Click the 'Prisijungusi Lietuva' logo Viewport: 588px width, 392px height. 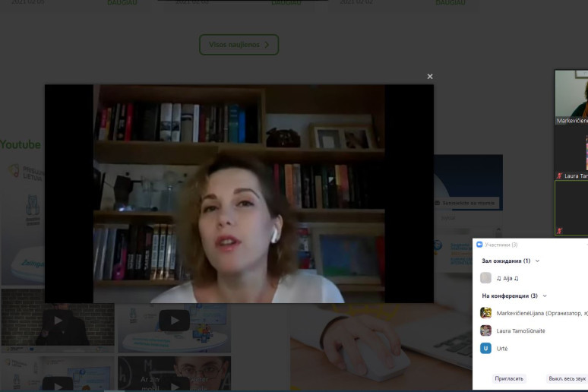click(27, 172)
